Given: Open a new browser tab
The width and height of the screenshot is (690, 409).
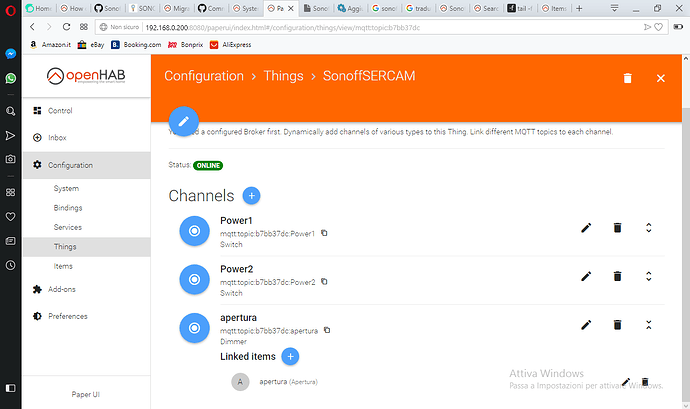Looking at the screenshot, I should click(580, 8).
